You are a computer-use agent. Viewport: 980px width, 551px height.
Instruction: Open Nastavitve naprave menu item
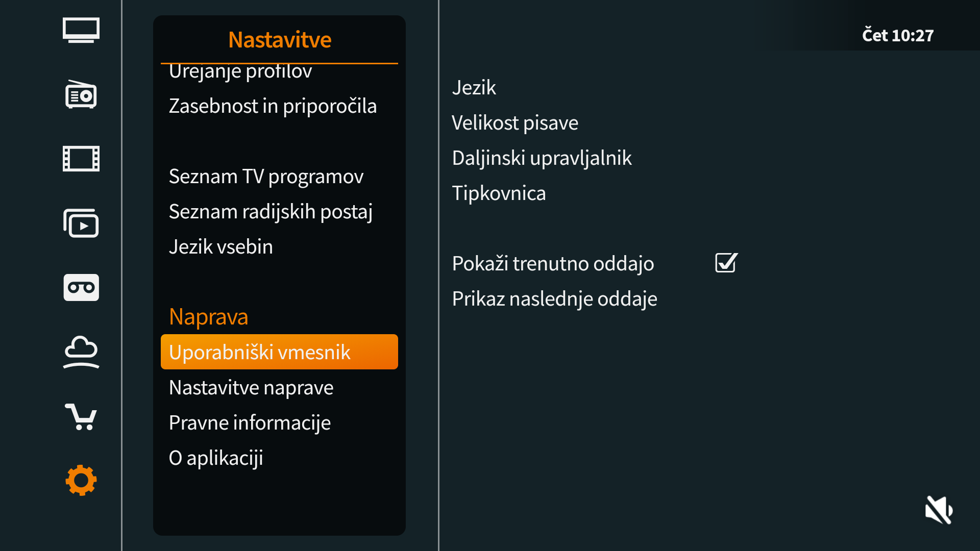[x=251, y=388]
